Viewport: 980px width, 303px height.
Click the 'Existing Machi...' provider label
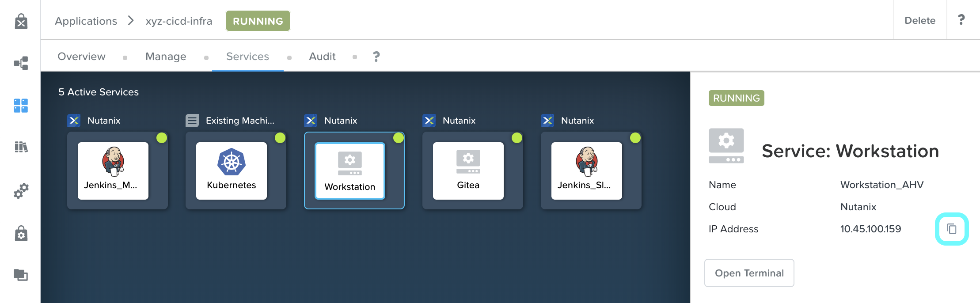click(x=240, y=121)
